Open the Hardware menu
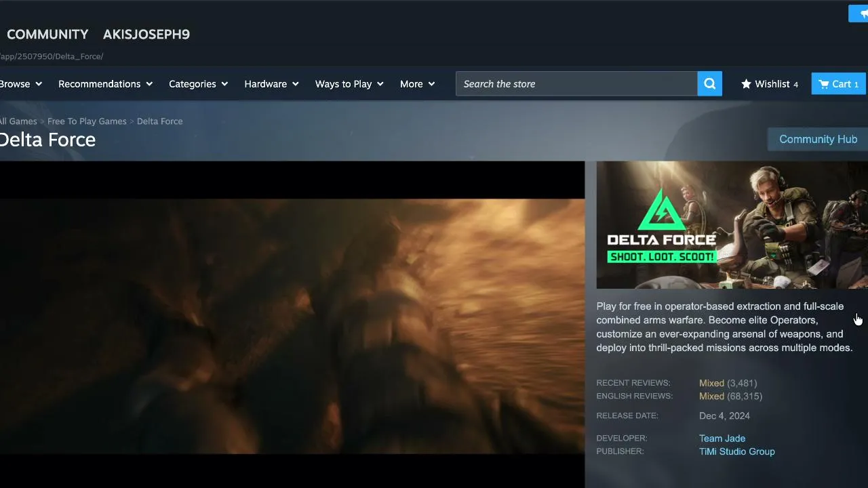The height and width of the screenshot is (488, 868). (x=271, y=84)
